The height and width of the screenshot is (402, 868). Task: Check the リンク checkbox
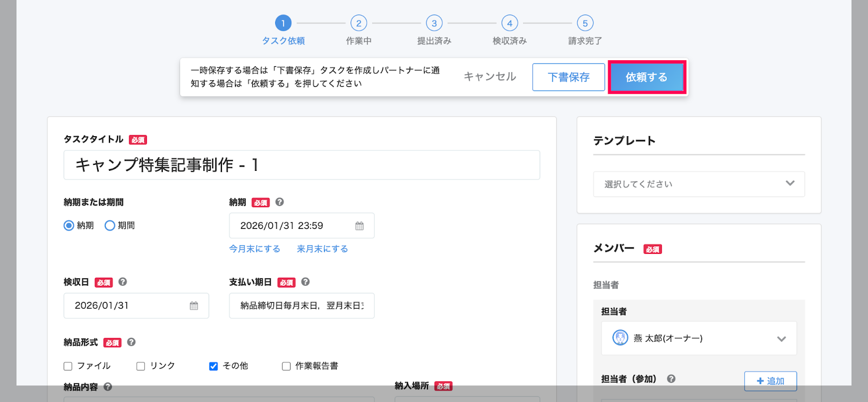[141, 366]
